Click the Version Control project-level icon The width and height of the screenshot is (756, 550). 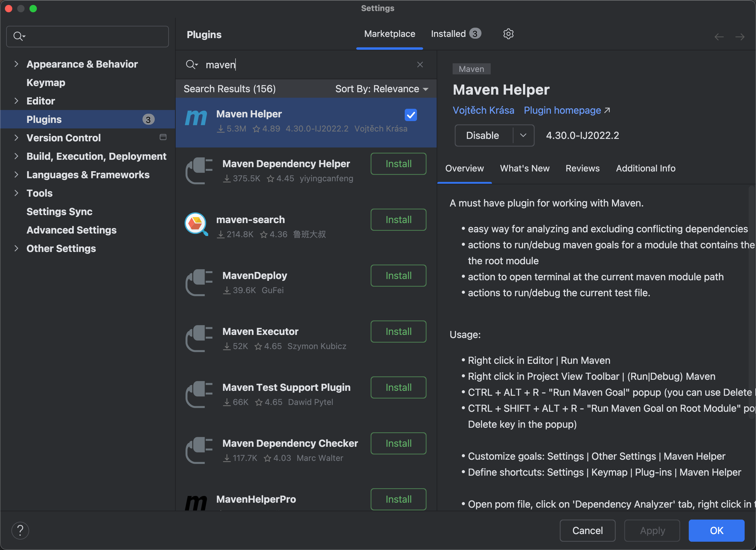pyautogui.click(x=163, y=137)
